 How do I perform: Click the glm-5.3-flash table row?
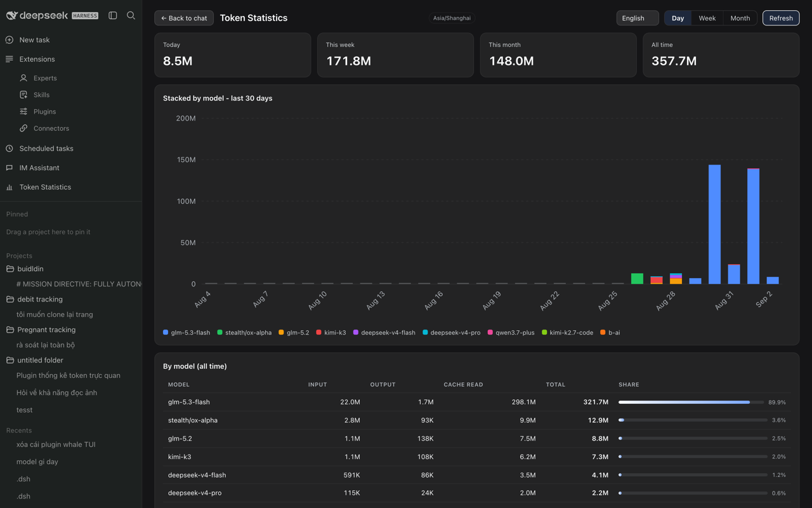476,402
